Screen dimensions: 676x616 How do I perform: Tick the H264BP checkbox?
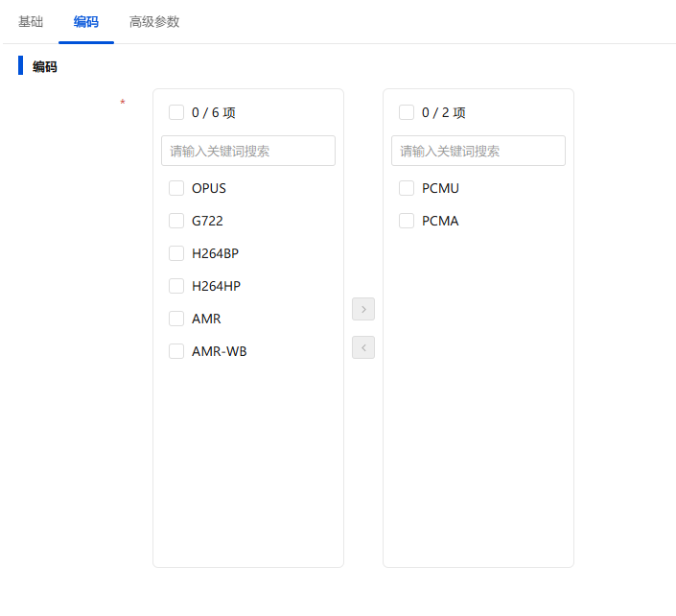[x=176, y=253]
